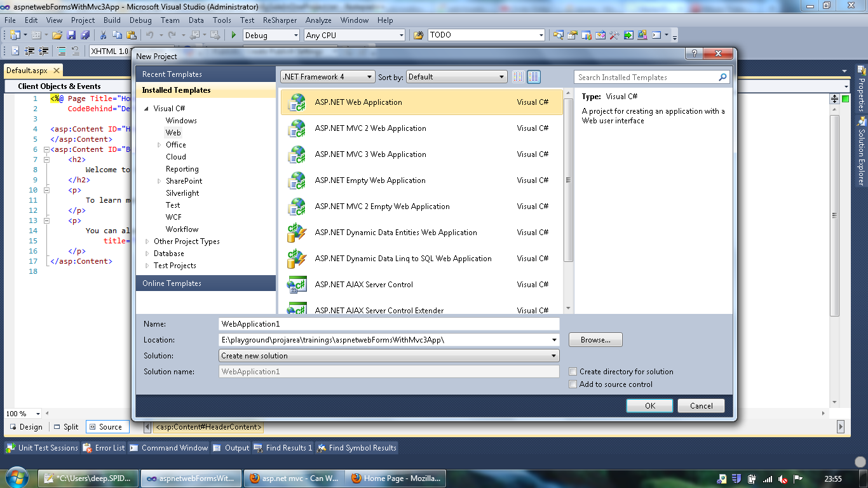Open the Tools menu
Screen dimensions: 868x488
[222, 20]
